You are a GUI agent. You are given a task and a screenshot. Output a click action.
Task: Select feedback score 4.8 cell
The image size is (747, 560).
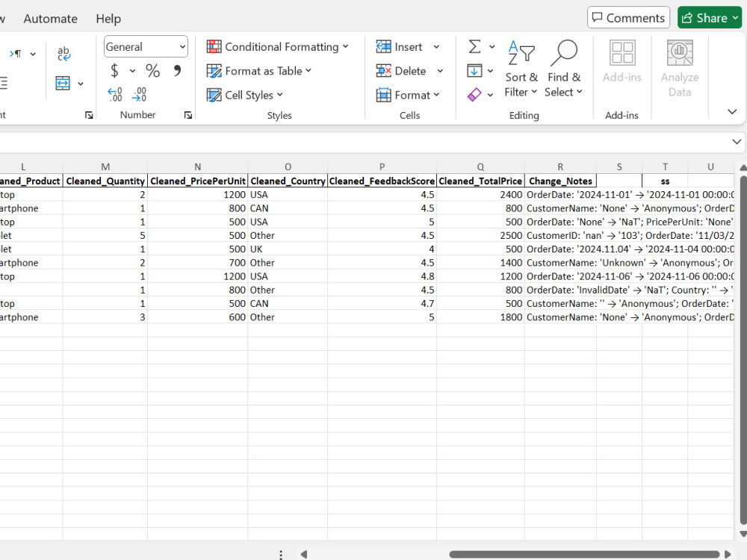[382, 276]
